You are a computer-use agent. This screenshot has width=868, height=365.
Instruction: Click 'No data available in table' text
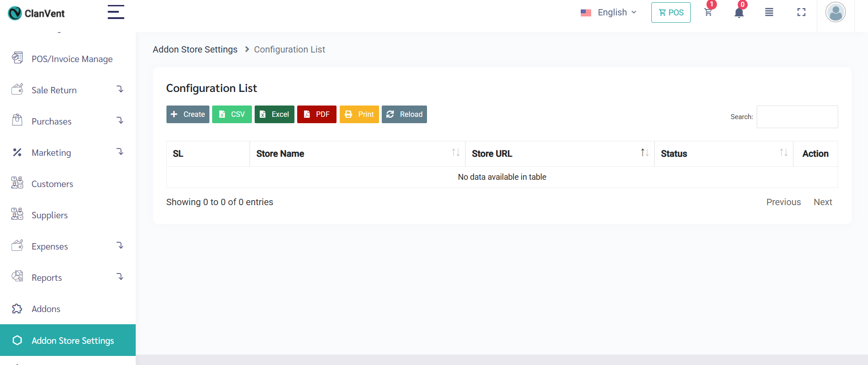[502, 177]
